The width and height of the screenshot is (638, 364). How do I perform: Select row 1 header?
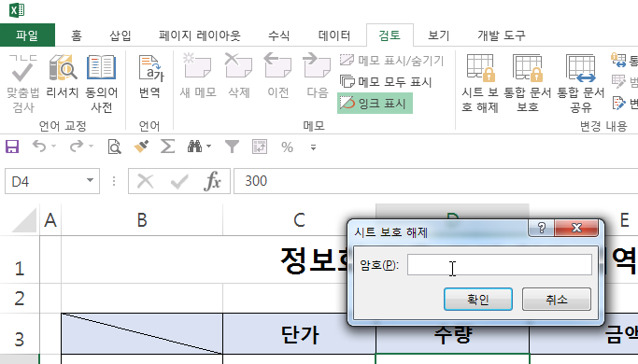tap(20, 259)
